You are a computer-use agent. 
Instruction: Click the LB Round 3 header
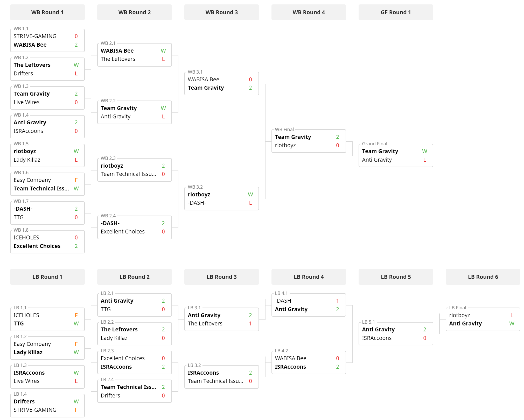click(221, 277)
